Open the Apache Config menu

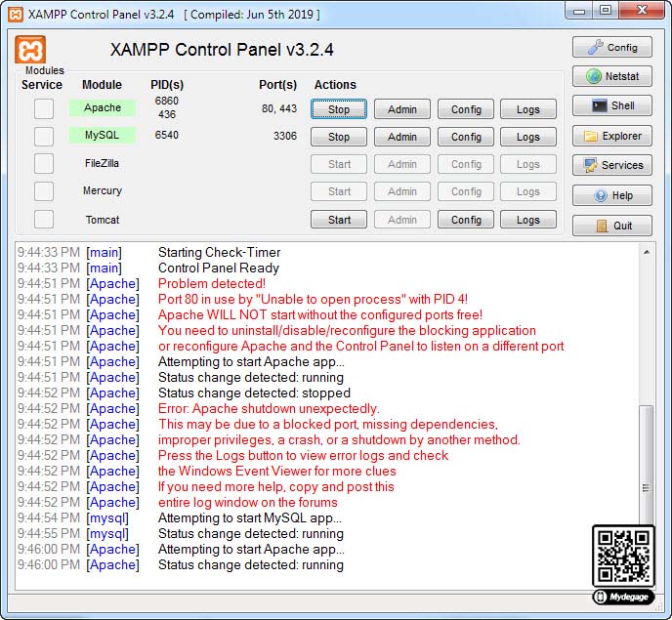click(x=466, y=109)
